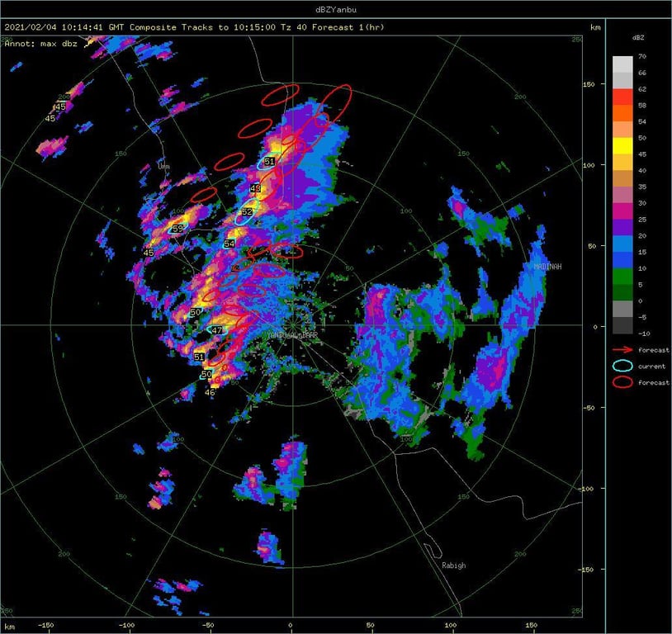Click the bright yellow swatch in dBZ scale

point(622,146)
